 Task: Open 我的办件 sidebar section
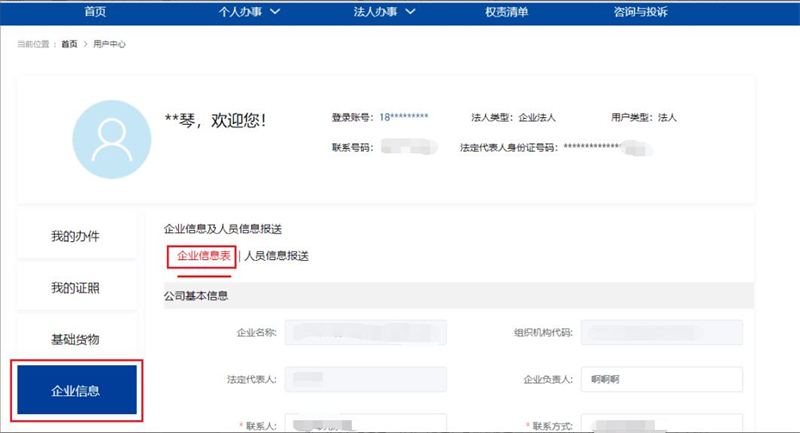click(x=76, y=237)
